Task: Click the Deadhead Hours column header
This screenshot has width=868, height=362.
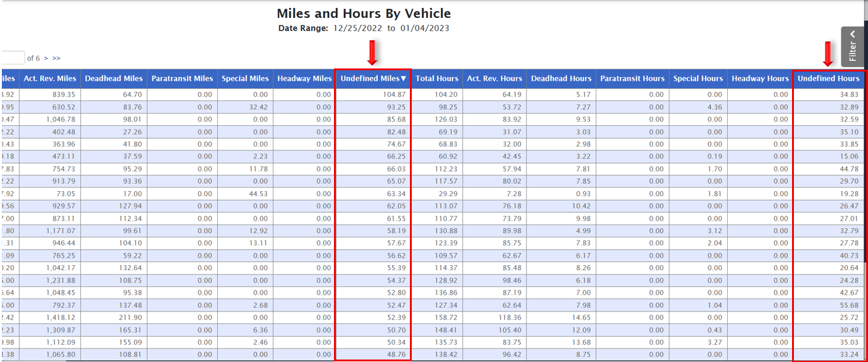Action: (x=561, y=78)
